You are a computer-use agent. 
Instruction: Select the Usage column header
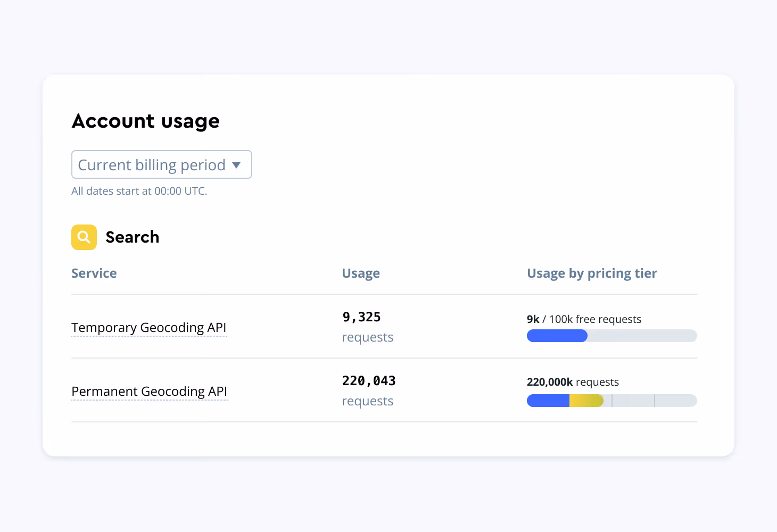(x=361, y=273)
